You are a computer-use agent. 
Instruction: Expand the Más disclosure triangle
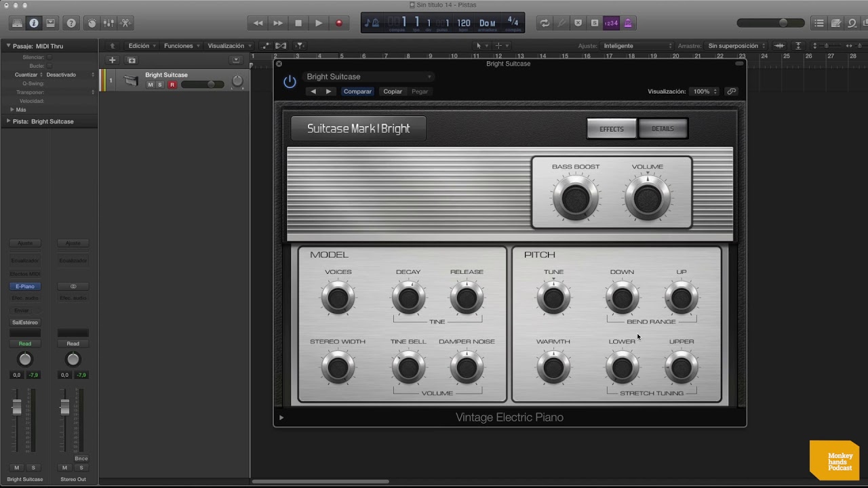tap(12, 109)
